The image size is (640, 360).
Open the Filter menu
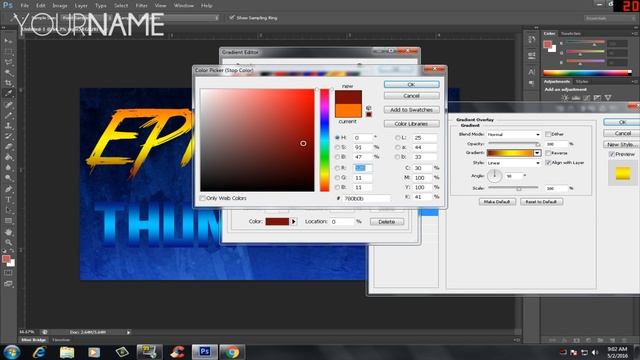coord(142,6)
